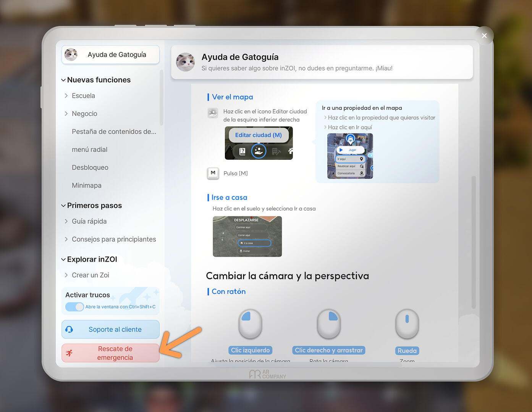532x412 pixels.
Task: Click the Desplazarse menu screenshot
Action: click(x=247, y=237)
